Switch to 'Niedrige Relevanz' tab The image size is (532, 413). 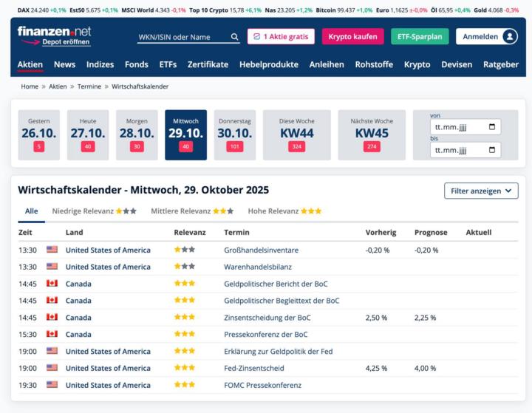(94, 211)
